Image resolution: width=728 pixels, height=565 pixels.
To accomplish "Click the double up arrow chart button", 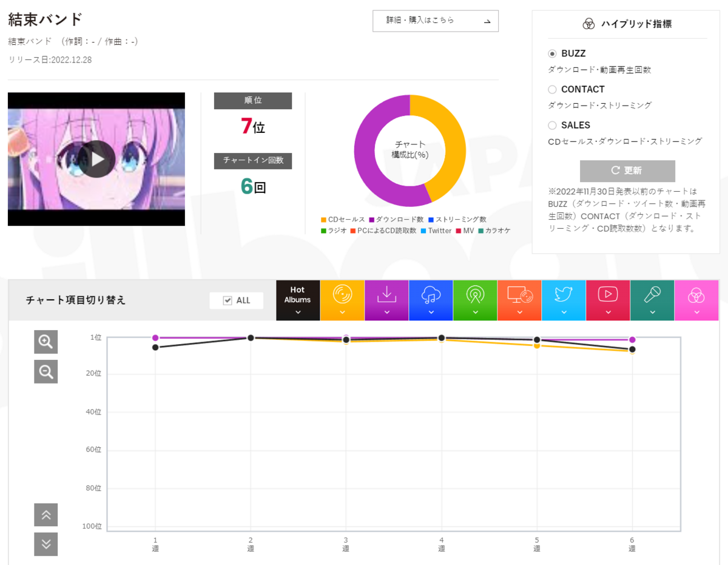I will (x=46, y=515).
